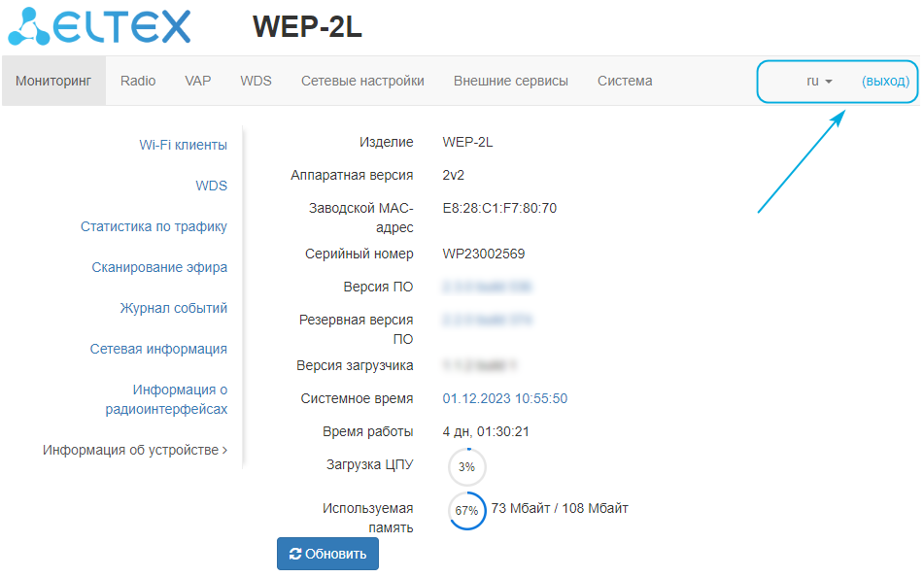Click the Загрузка ЦПУ label
The height and width of the screenshot is (577, 924).
tap(370, 464)
